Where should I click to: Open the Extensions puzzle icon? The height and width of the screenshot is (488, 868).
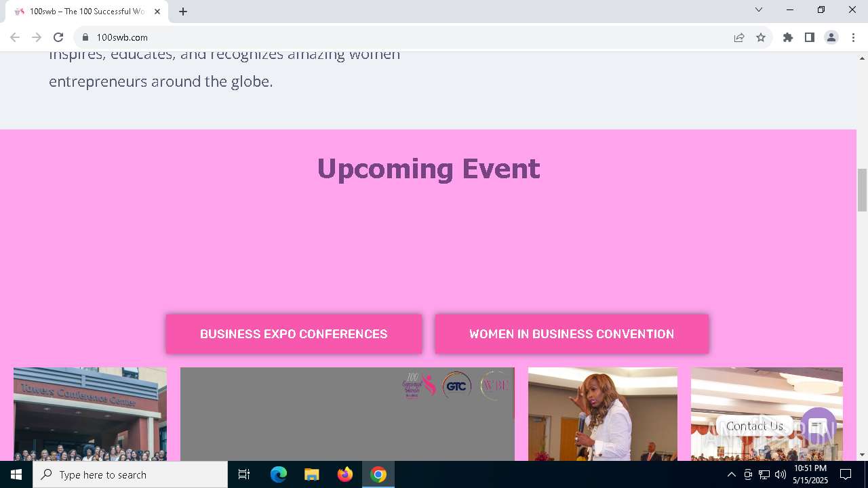(x=788, y=37)
